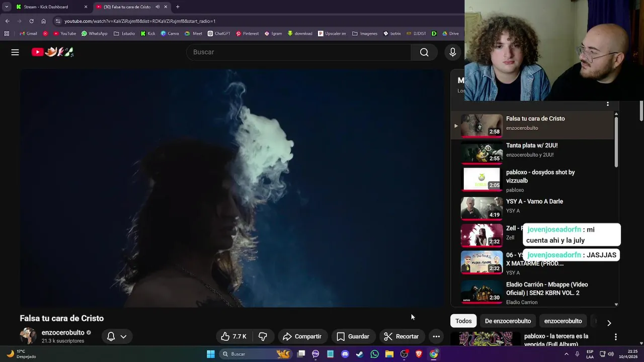The height and width of the screenshot is (362, 644).
Task: View site information icon in address bar
Action: [x=58, y=21]
